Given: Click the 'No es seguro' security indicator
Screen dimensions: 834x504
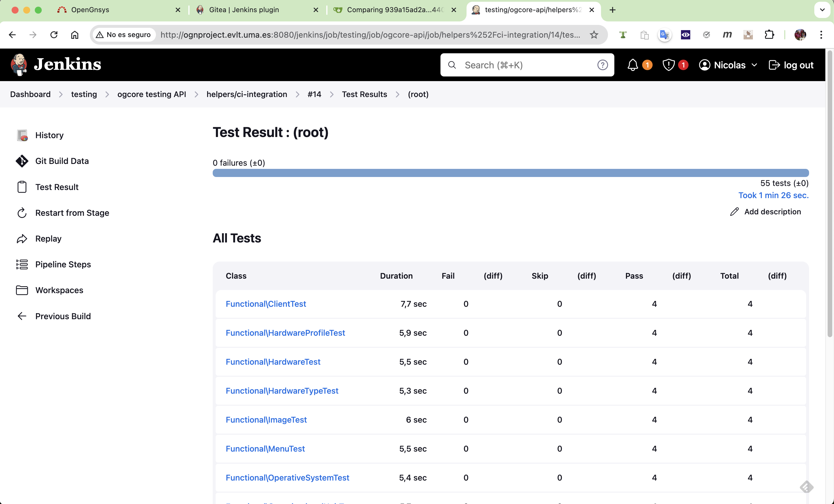Looking at the screenshot, I should (123, 34).
